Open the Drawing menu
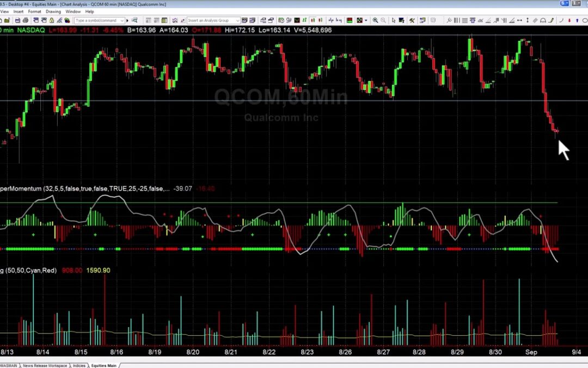Viewport: 588px width, 368px height. [x=53, y=11]
